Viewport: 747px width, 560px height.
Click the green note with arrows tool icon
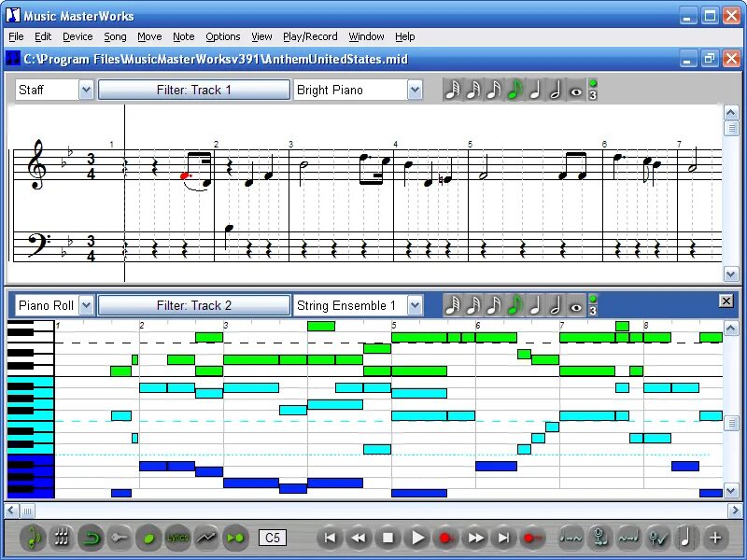point(33,539)
